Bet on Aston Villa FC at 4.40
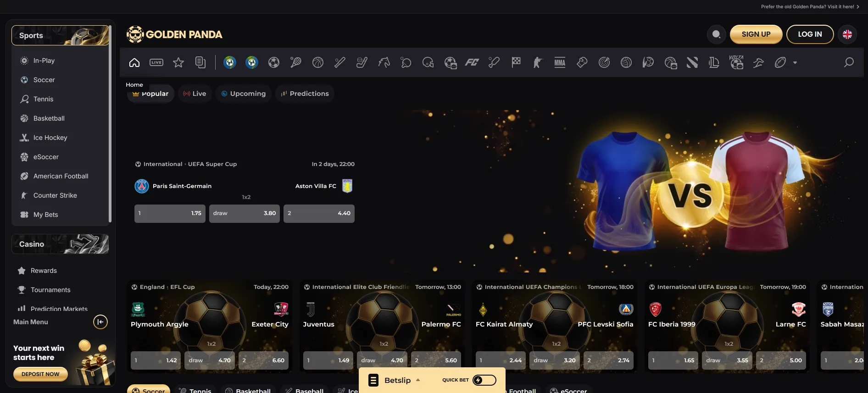 click(319, 213)
